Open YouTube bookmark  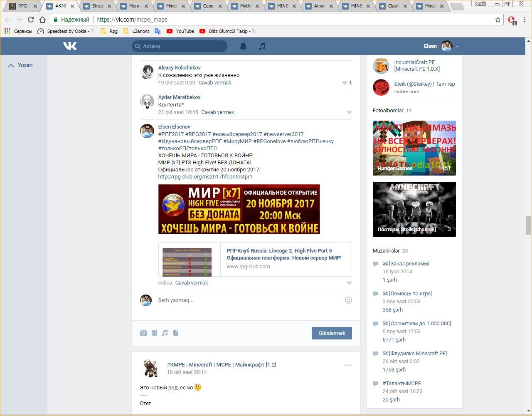[x=180, y=31]
